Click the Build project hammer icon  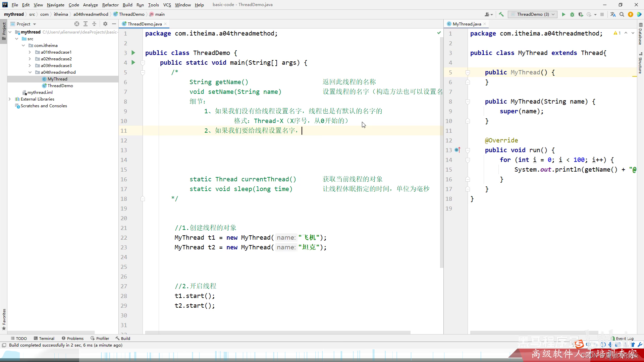[x=501, y=14]
